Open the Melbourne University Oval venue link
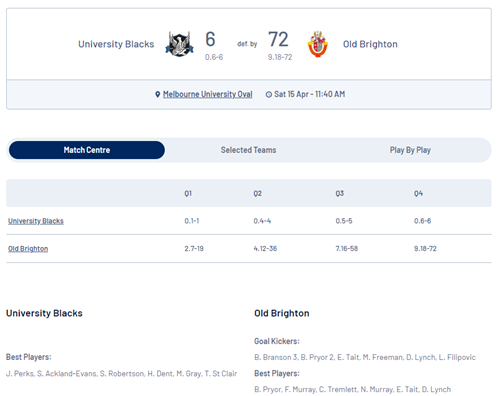The image size is (500, 396). [207, 94]
